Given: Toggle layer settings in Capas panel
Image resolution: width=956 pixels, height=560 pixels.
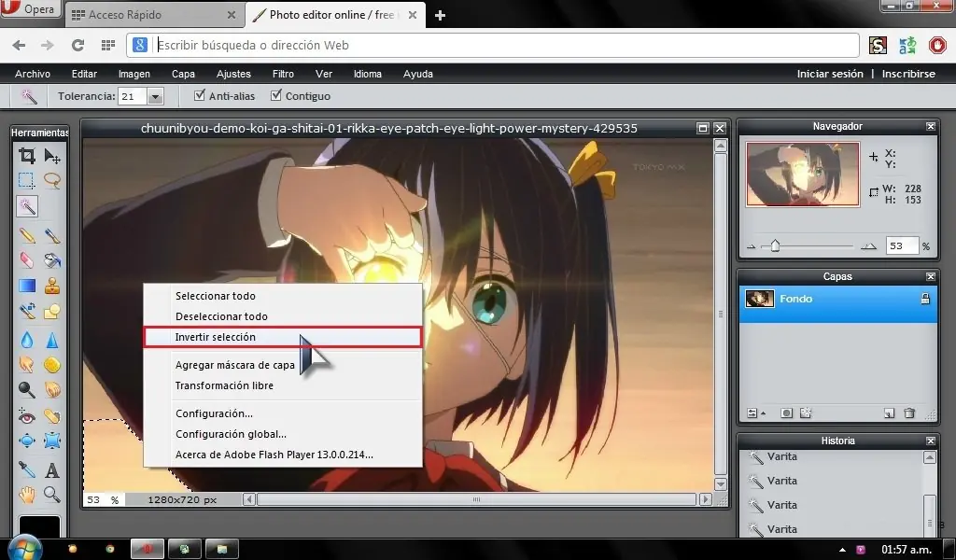Looking at the screenshot, I should click(755, 413).
